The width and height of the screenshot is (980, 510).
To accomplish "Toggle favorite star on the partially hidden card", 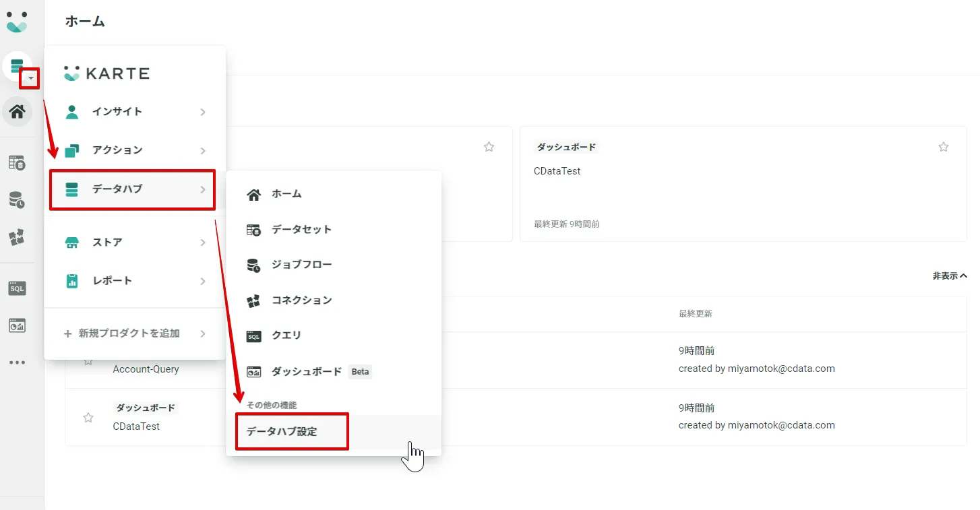I will tap(489, 147).
